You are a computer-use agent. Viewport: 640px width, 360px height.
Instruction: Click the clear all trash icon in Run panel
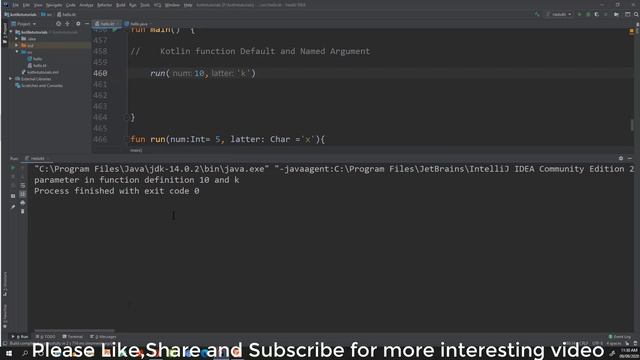(22, 211)
